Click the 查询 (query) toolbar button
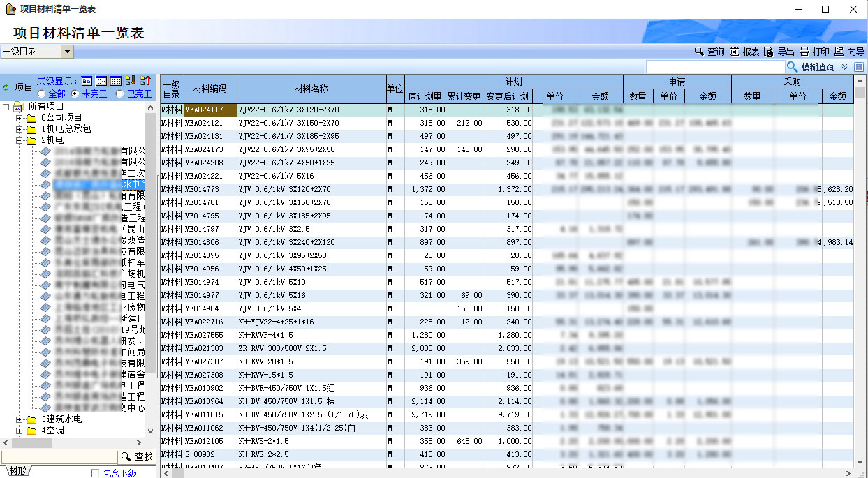The width and height of the screenshot is (868, 478). (x=709, y=52)
